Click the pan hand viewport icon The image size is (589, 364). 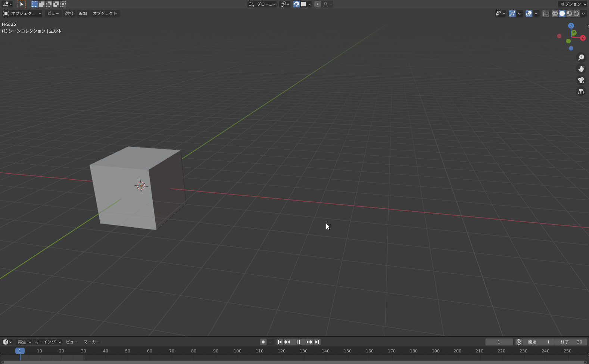point(581,69)
